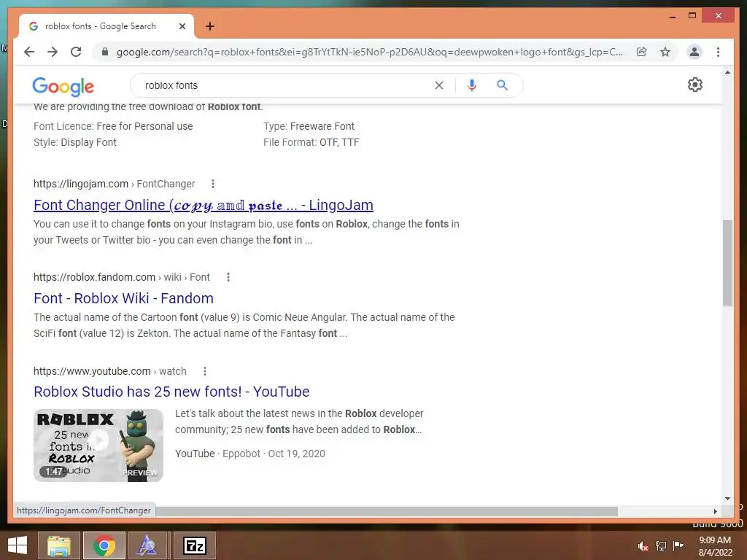Open more options for youtube result
Image resolution: width=747 pixels, height=560 pixels.
point(205,371)
